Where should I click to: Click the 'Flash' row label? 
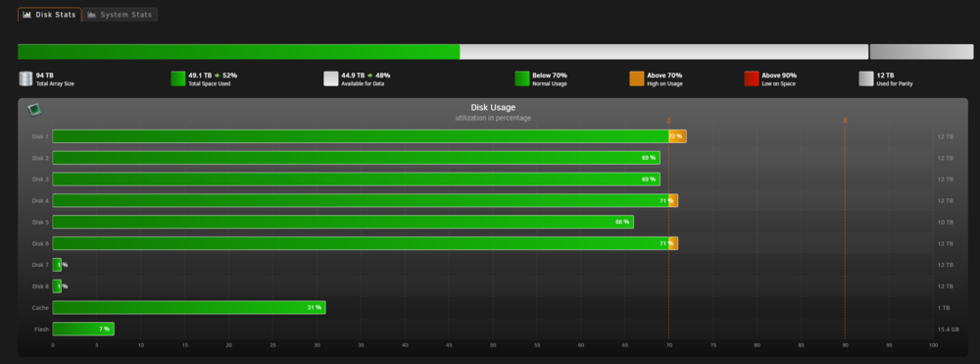[41, 329]
